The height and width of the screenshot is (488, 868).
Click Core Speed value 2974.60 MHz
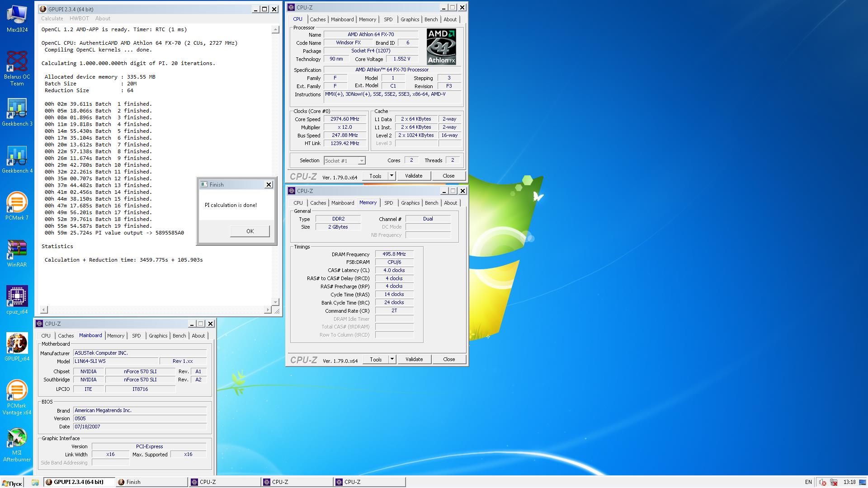pos(344,119)
